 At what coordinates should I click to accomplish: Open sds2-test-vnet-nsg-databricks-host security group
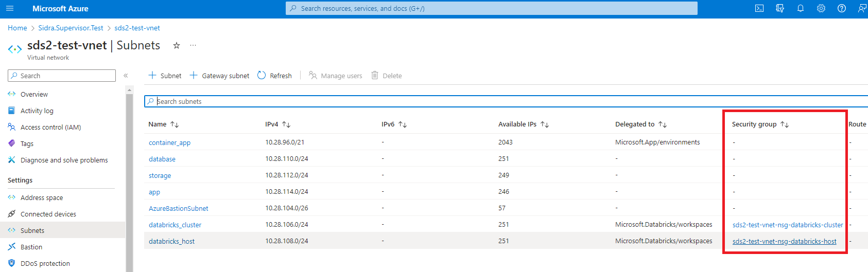click(784, 241)
